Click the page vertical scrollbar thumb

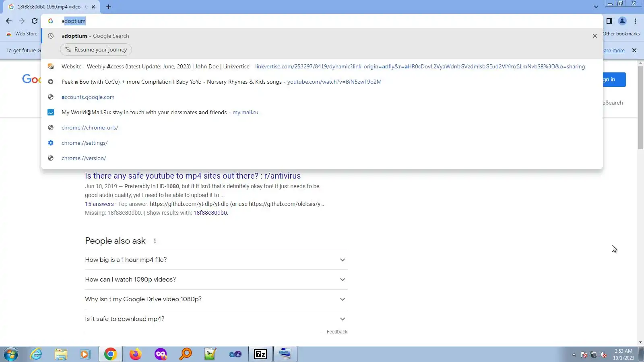pyautogui.click(x=640, y=108)
